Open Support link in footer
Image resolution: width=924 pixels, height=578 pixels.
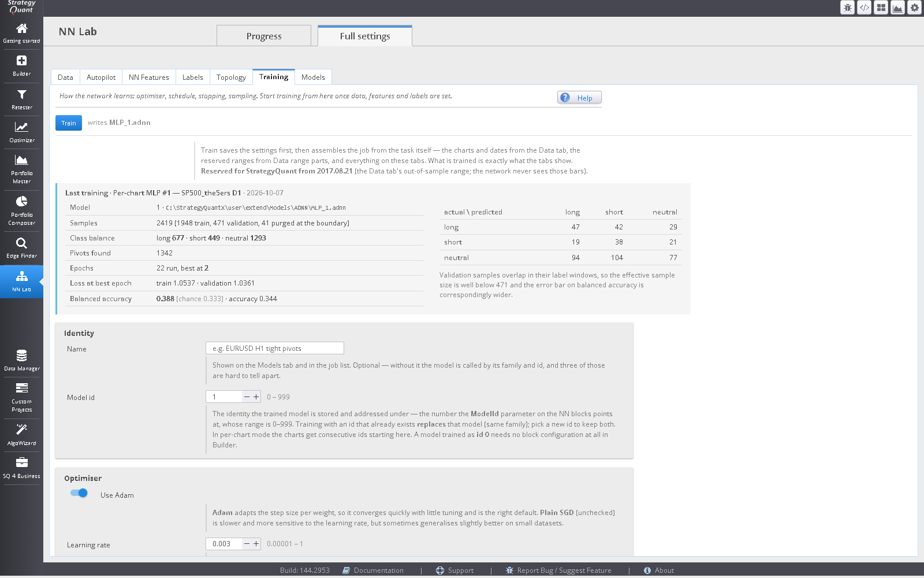click(x=454, y=570)
